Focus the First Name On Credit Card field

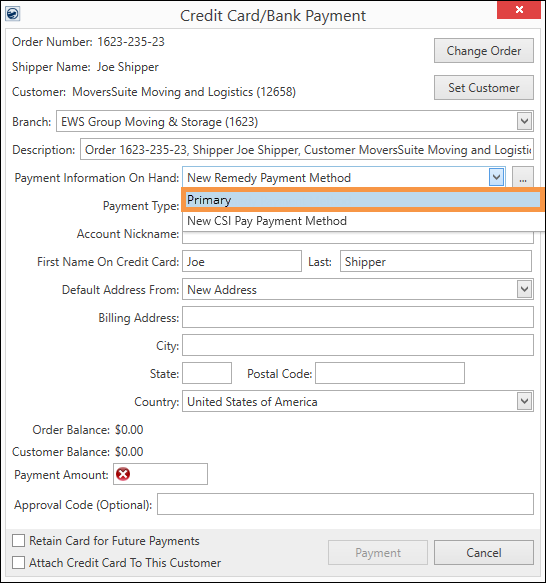242,261
